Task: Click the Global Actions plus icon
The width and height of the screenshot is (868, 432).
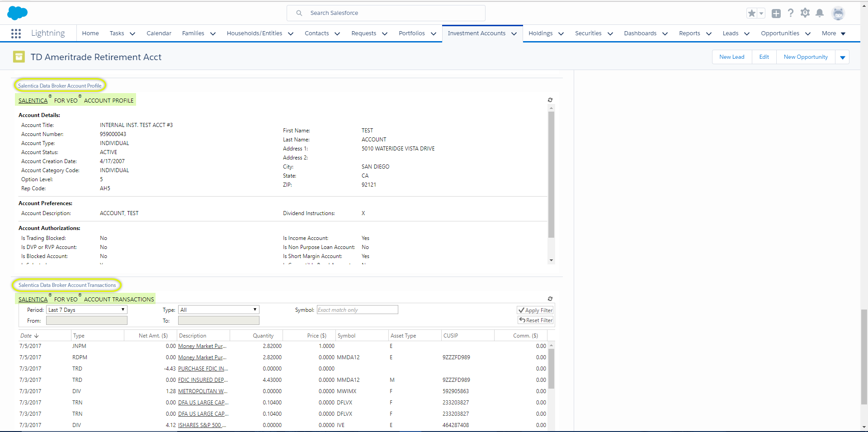Action: coord(776,13)
